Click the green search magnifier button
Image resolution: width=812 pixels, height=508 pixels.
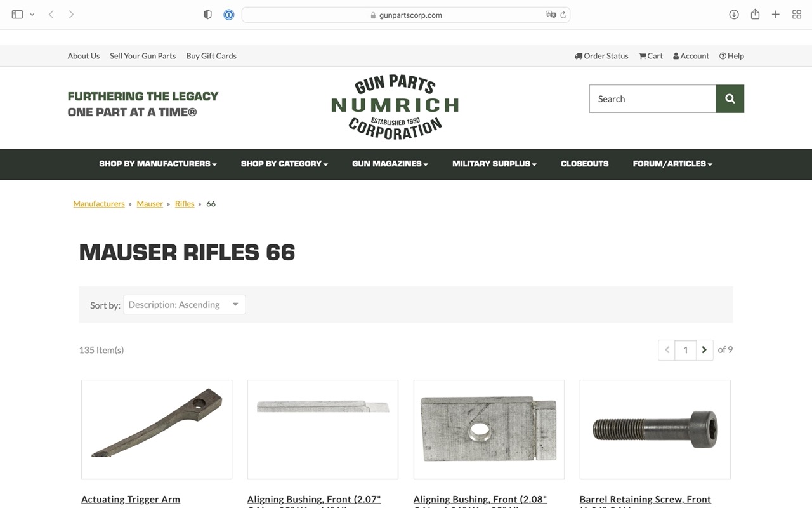click(730, 98)
